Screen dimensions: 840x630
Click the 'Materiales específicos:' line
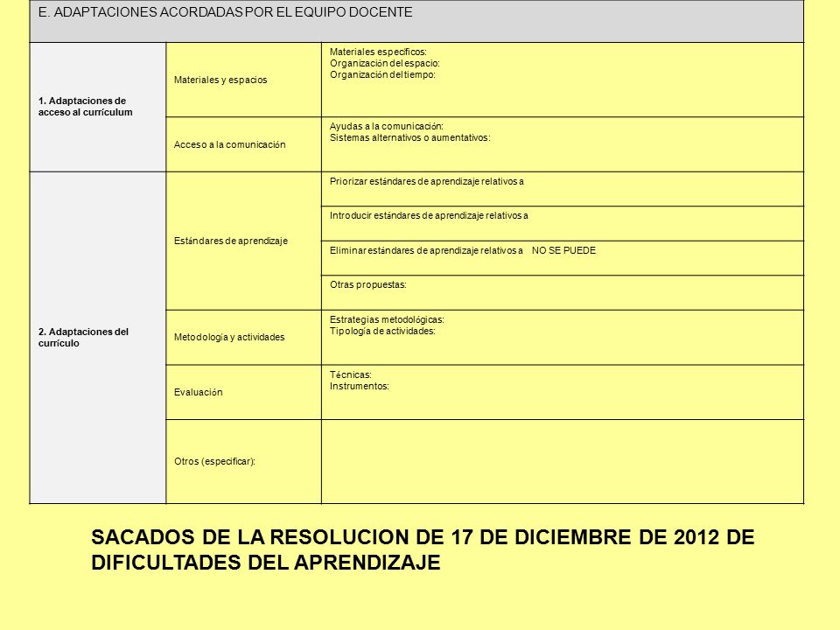tap(378, 52)
